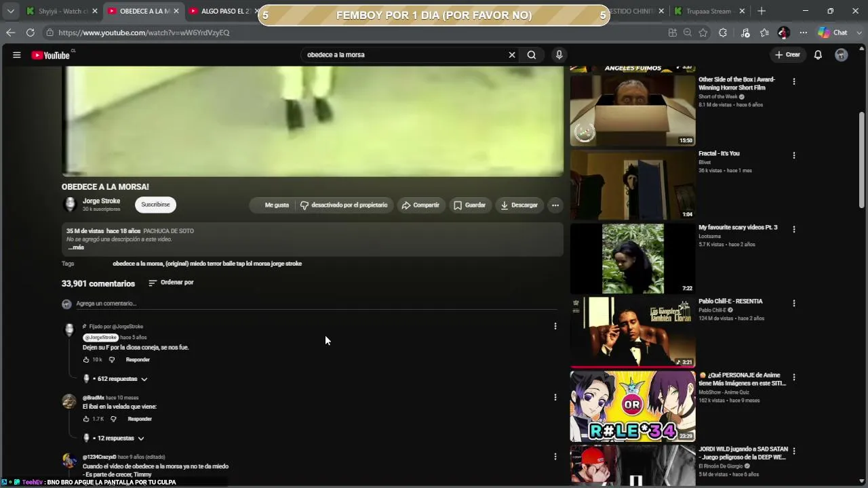Open a new browser tab

(762, 11)
